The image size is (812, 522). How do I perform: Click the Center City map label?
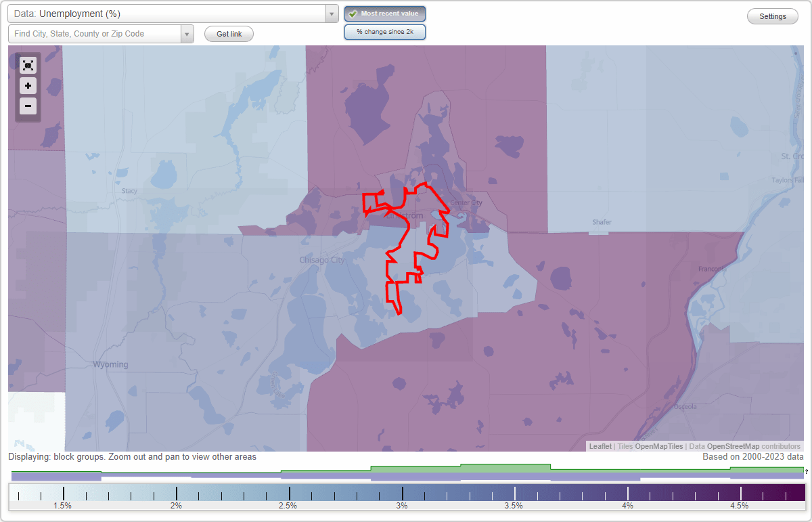(466, 202)
